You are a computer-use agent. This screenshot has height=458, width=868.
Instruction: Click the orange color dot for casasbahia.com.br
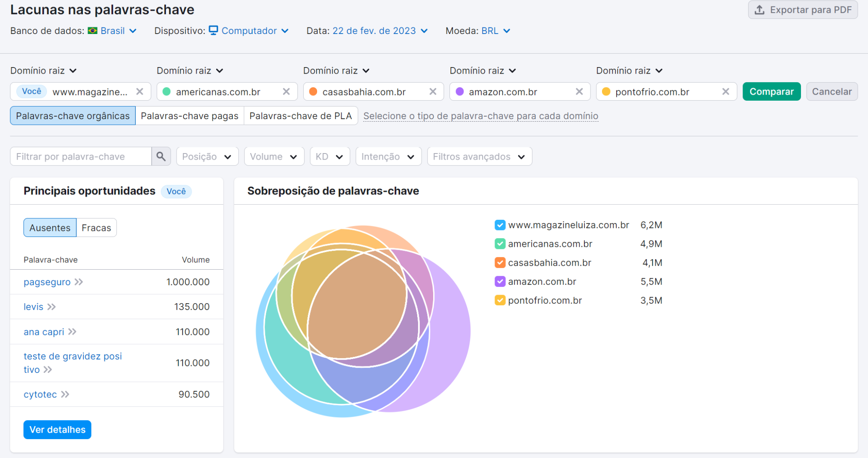313,92
